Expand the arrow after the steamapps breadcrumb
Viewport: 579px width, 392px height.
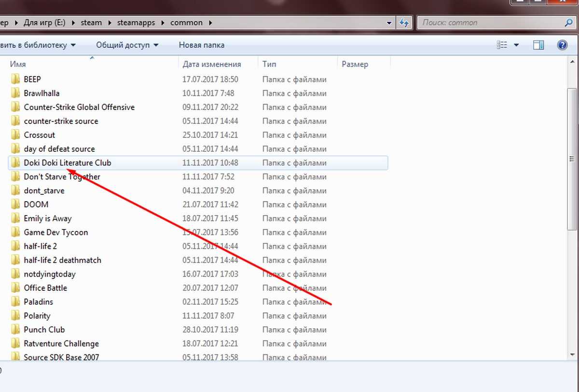click(x=163, y=23)
